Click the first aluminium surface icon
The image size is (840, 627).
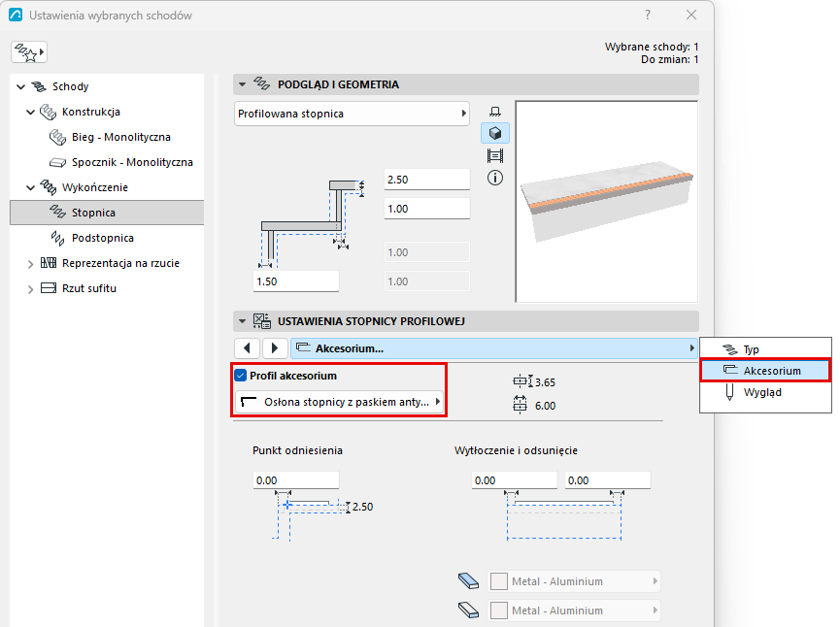click(468, 581)
